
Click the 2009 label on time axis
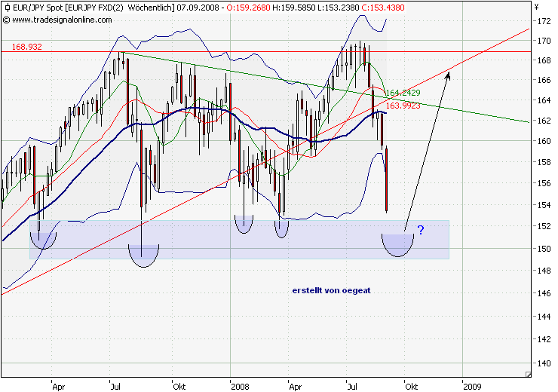pyautogui.click(x=472, y=386)
